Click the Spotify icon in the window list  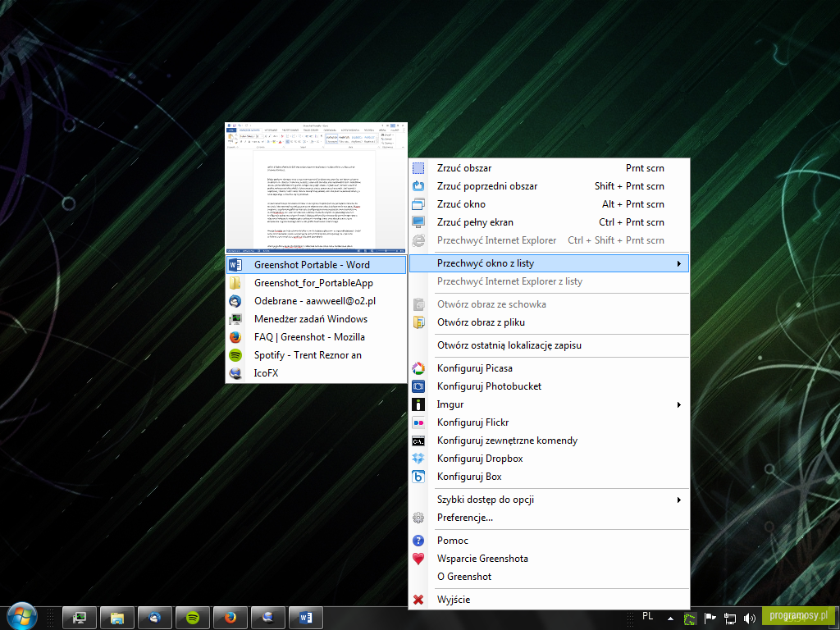[235, 355]
